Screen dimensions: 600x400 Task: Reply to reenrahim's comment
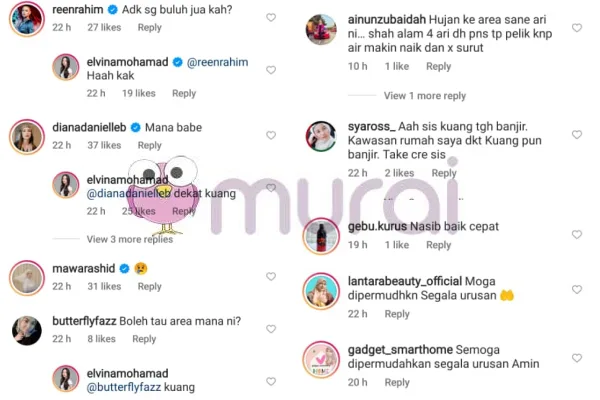point(150,28)
